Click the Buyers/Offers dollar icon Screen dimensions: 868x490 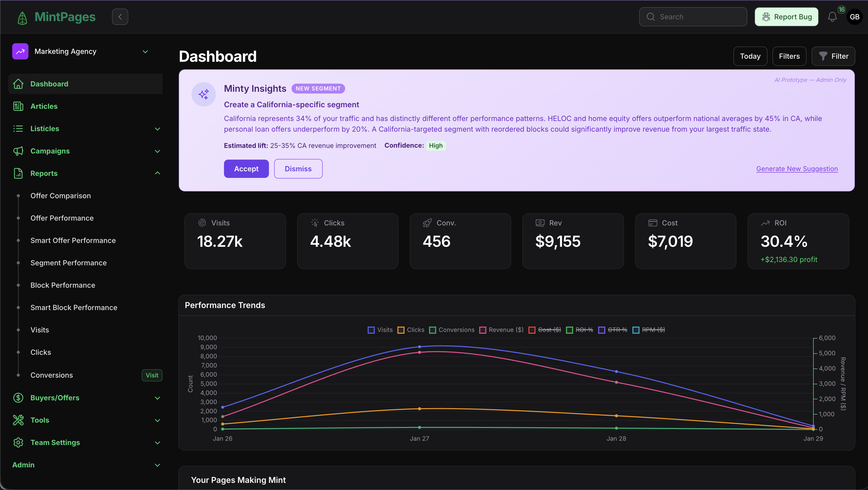(x=18, y=397)
